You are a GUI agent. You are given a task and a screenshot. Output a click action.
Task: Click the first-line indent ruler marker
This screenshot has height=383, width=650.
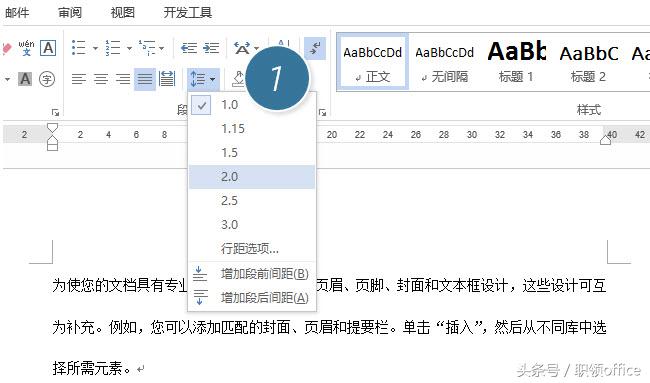[52, 127]
